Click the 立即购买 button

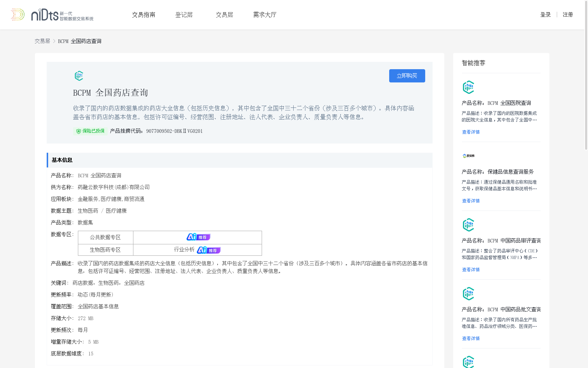coord(407,76)
